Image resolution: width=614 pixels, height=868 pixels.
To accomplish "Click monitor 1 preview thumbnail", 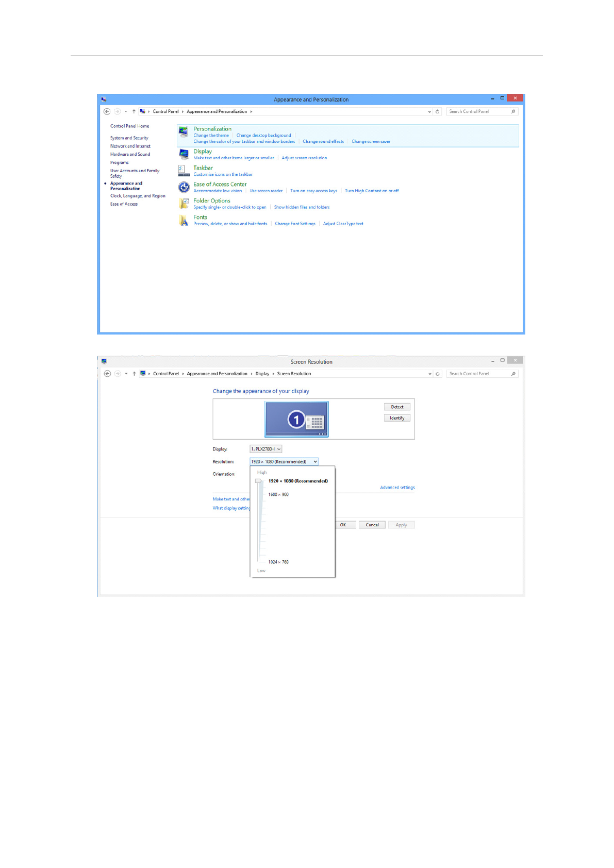I will pyautogui.click(x=296, y=419).
